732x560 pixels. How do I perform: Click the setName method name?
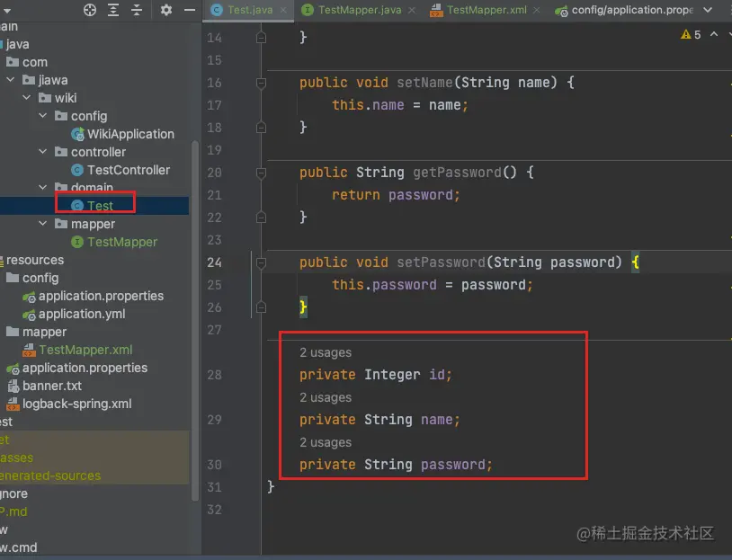[x=424, y=82]
